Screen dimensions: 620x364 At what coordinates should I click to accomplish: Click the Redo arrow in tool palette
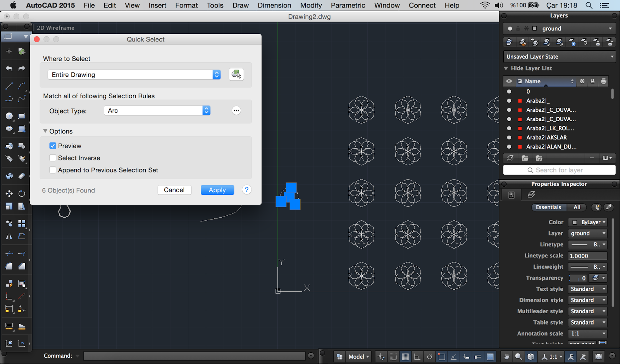pyautogui.click(x=22, y=69)
